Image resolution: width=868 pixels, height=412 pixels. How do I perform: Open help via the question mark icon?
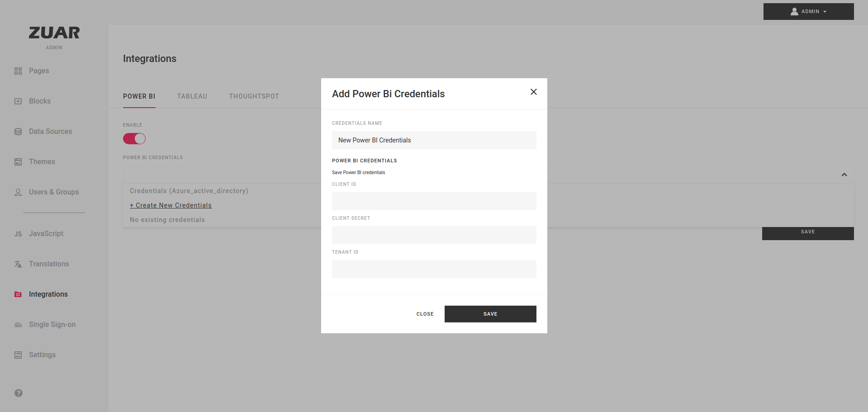click(19, 393)
